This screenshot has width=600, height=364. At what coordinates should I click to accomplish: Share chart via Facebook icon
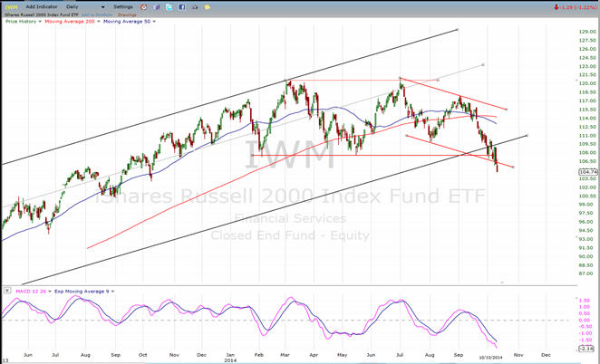[x=182, y=7]
